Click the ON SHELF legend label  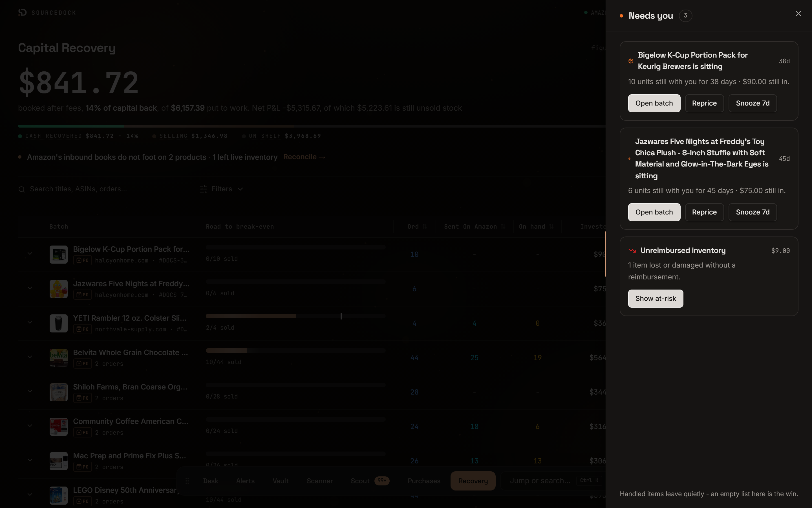click(265, 136)
